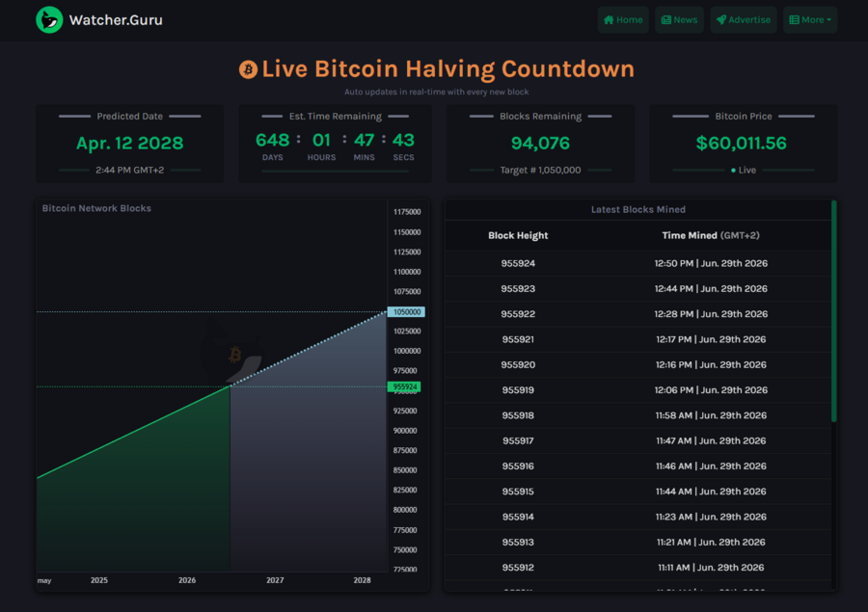Click the 12:06 PM Jun. 29th 2026 timestamp
Image resolution: width=868 pixels, height=612 pixels.
[x=711, y=390]
